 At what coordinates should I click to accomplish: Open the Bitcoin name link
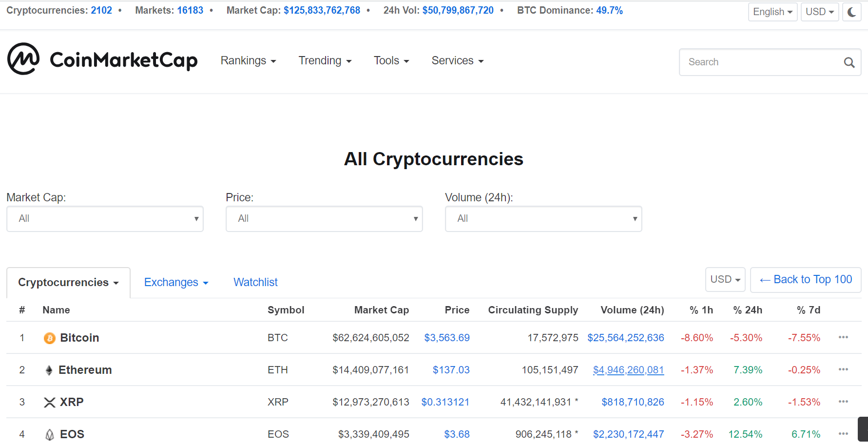(x=79, y=338)
